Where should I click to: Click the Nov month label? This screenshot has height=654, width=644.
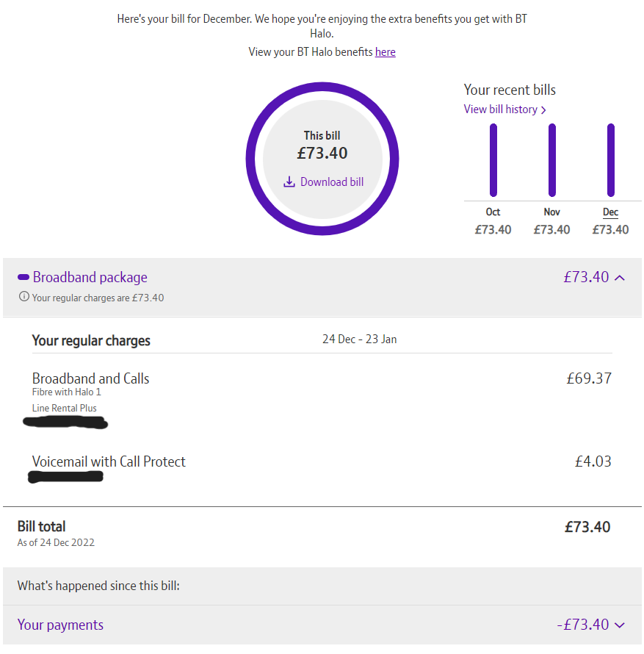(x=552, y=212)
